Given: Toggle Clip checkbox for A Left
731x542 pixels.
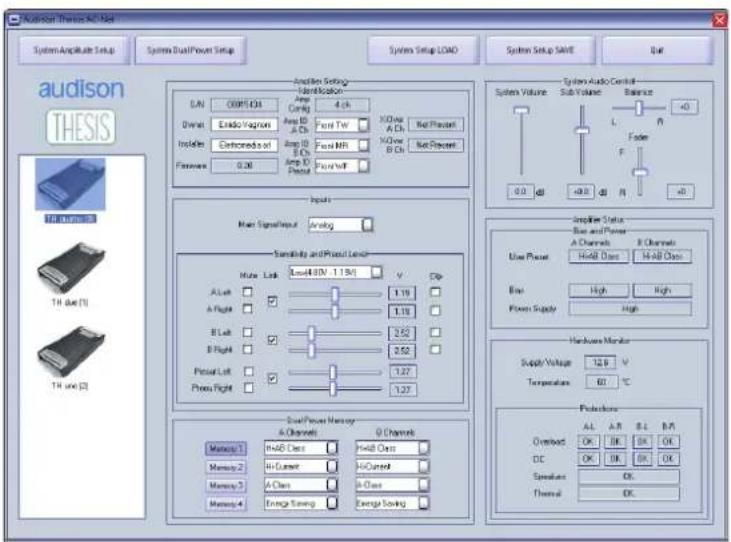Looking at the screenshot, I should click(x=435, y=292).
